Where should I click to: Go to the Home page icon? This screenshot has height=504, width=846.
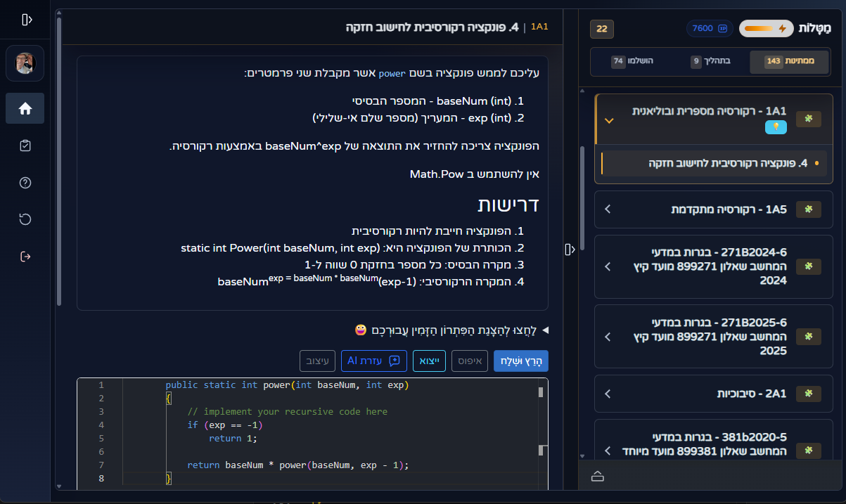click(25, 108)
